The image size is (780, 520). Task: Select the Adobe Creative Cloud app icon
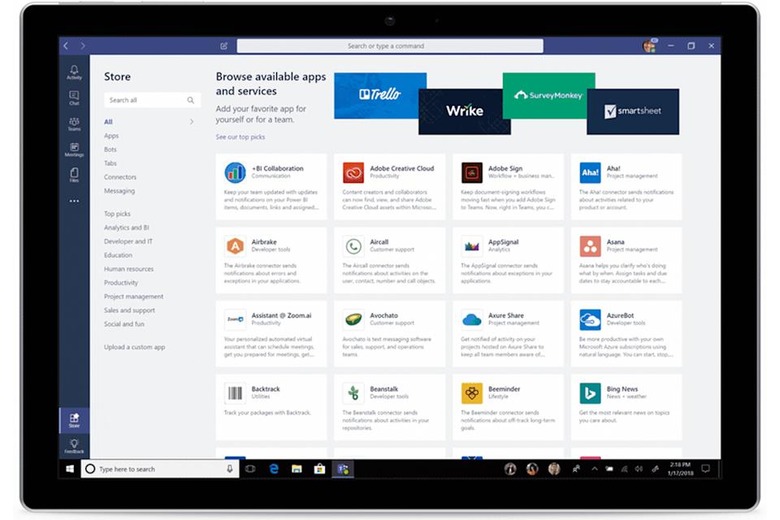(353, 172)
